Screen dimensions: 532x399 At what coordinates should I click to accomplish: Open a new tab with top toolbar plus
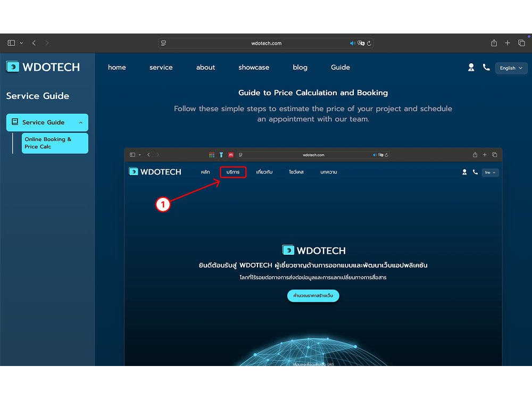coord(508,43)
